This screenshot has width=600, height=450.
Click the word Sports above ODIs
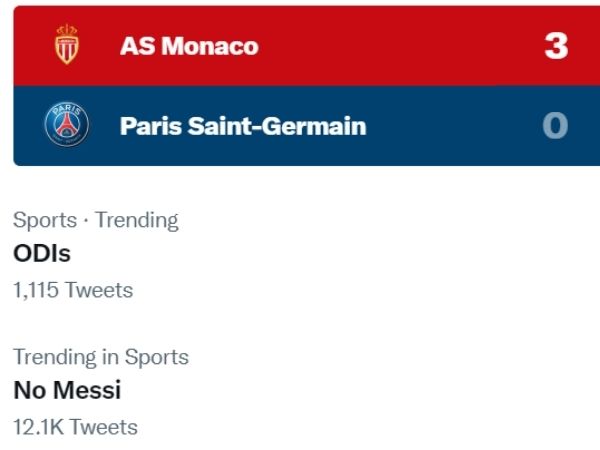click(x=45, y=220)
